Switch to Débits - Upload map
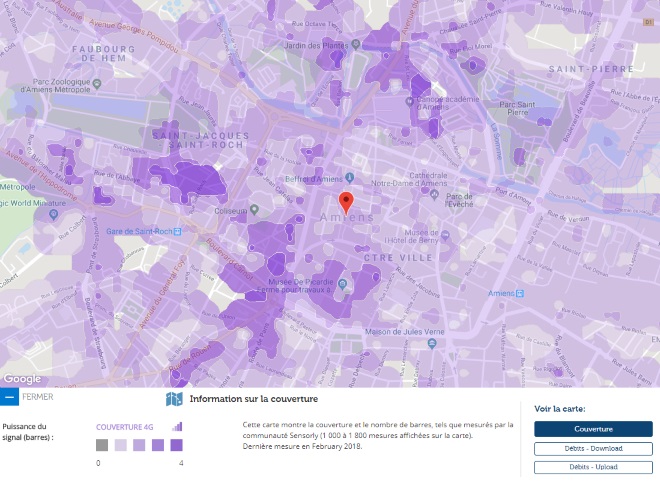The height and width of the screenshot is (488, 660). click(x=593, y=467)
